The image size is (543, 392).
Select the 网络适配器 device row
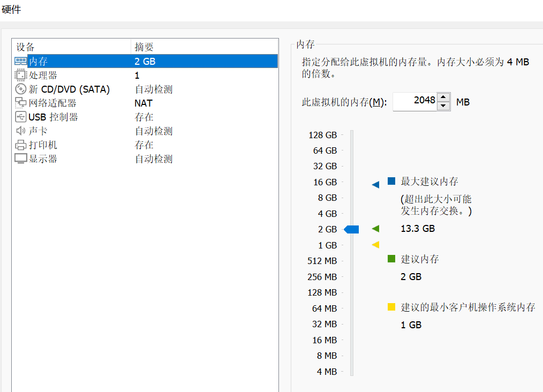tap(145, 103)
